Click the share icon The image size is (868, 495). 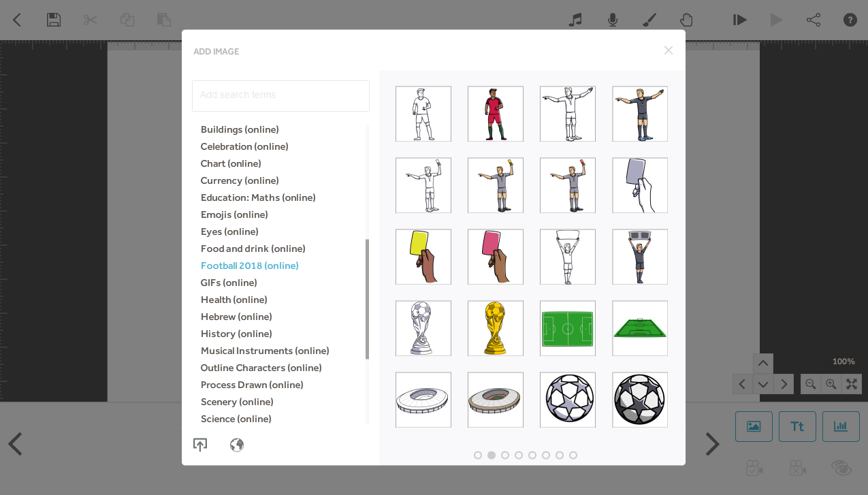tap(814, 20)
